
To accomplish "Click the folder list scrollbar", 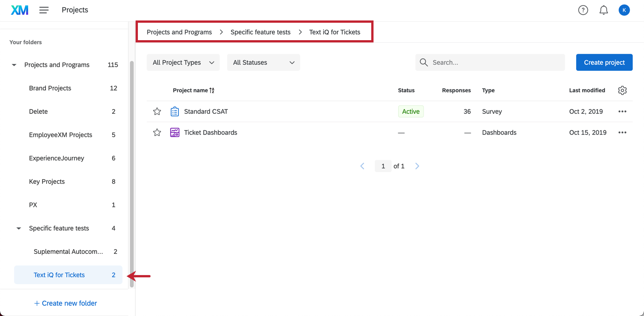I will point(132,174).
